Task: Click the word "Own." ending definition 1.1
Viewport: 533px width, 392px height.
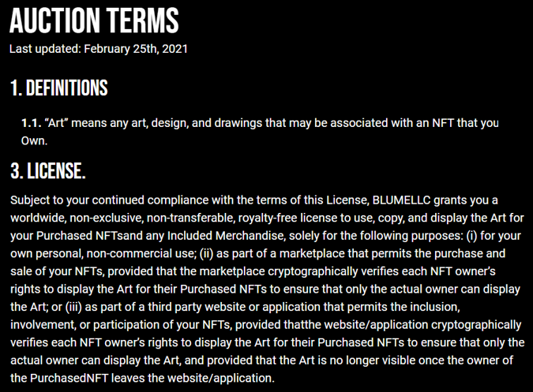Action: (x=35, y=141)
